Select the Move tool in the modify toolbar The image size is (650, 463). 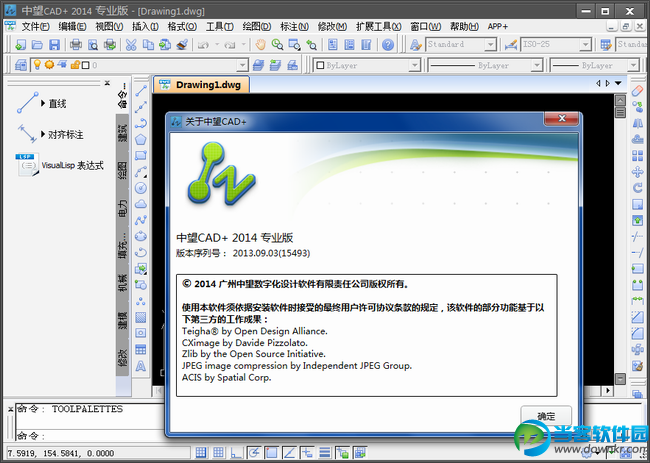pos(637,172)
